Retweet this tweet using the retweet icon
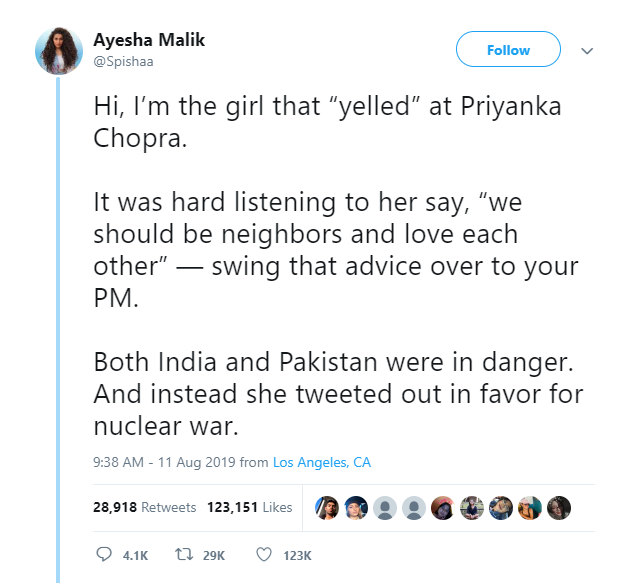This screenshot has width=633, height=583. [x=183, y=553]
